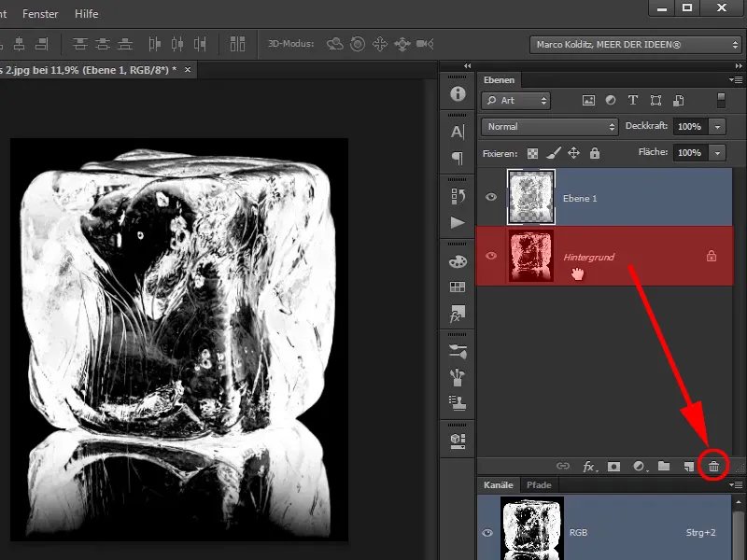Create a new layer group folder
Viewport: 747px width, 560px height.
click(664, 466)
